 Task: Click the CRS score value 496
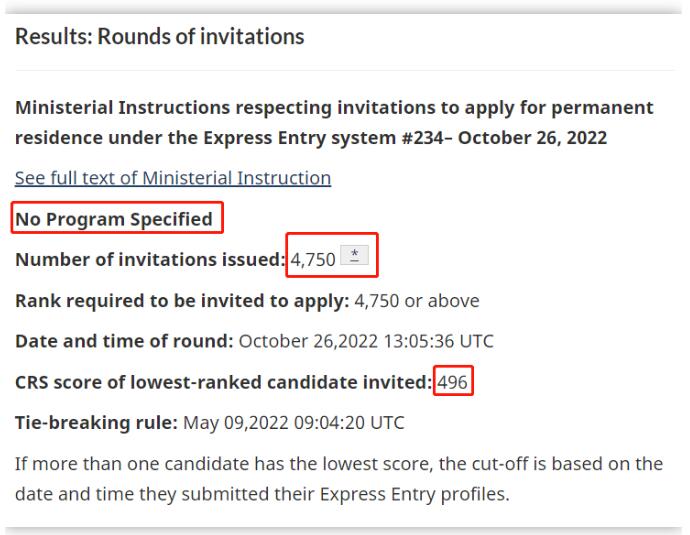pyautogui.click(x=452, y=382)
